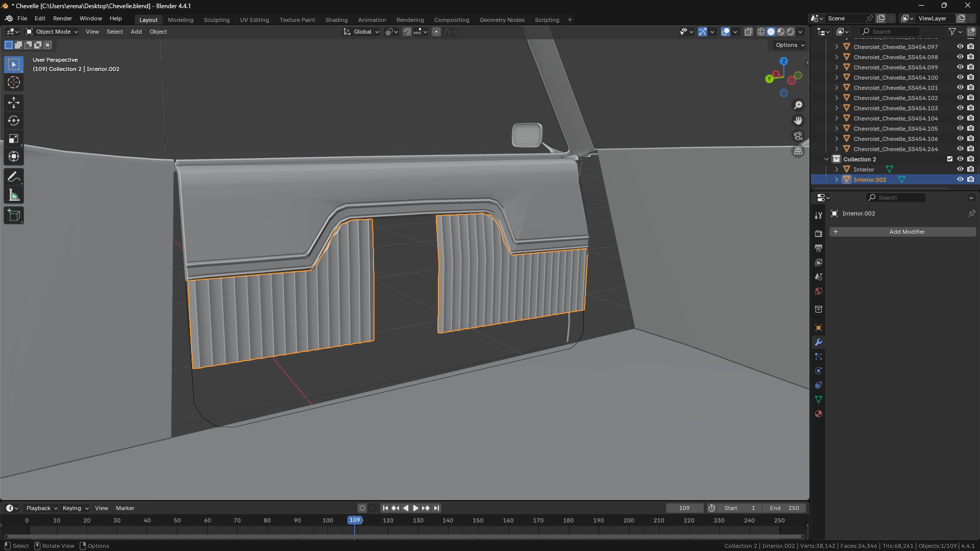Open the World properties tab
The width and height of the screenshot is (980, 551).
(819, 291)
